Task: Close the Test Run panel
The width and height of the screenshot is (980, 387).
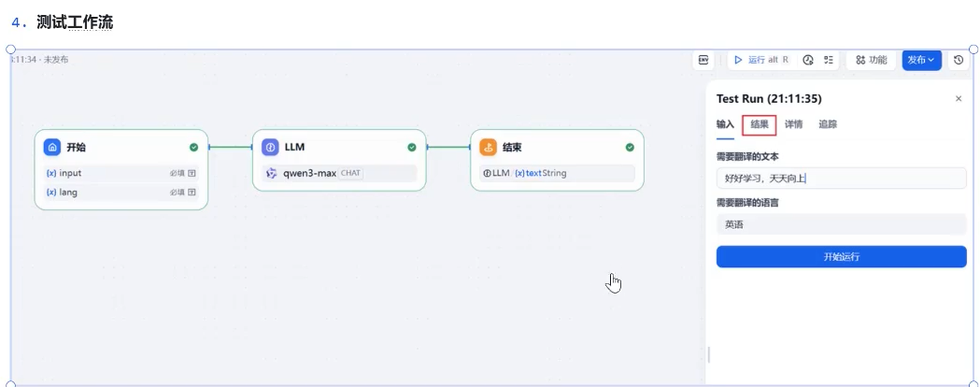Action: 959,99
